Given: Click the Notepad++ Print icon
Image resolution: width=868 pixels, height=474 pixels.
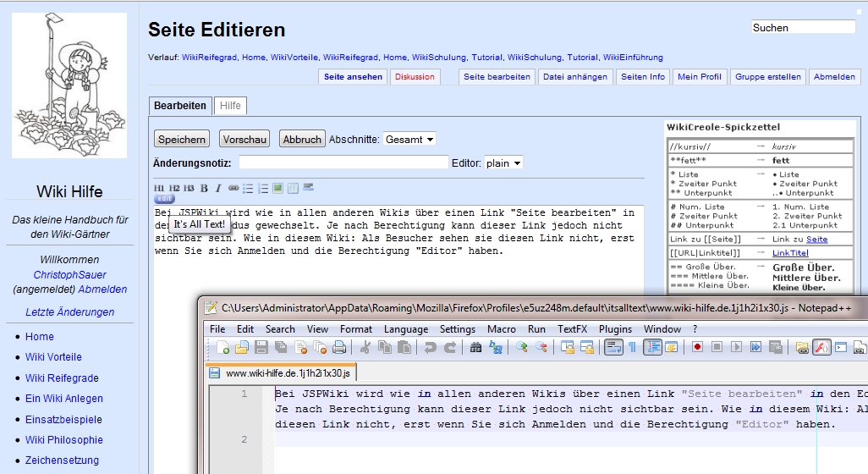Looking at the screenshot, I should [338, 347].
